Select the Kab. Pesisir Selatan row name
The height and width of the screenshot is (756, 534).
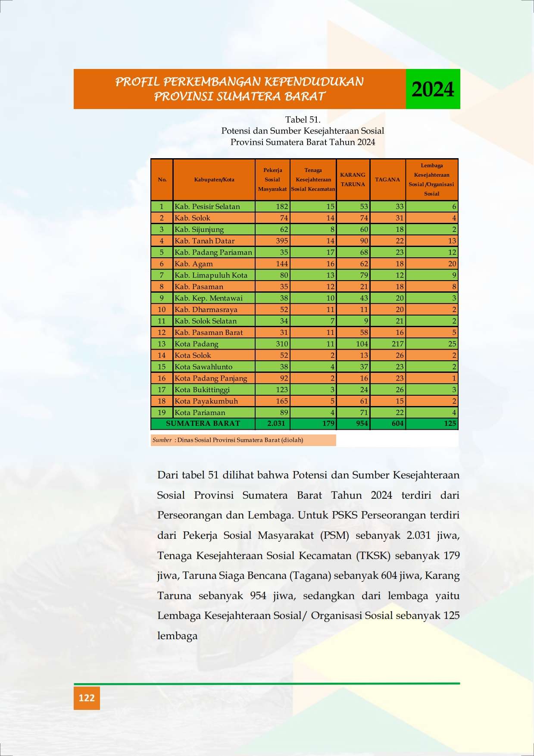(207, 206)
